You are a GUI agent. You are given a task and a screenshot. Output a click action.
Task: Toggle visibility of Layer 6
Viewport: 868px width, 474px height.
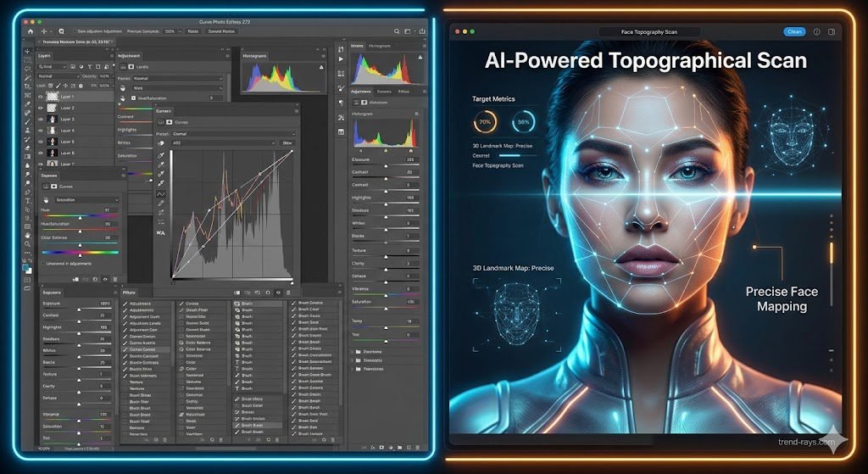click(40, 153)
